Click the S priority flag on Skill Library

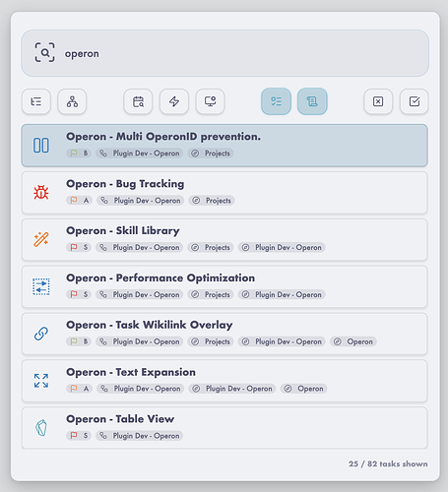click(x=79, y=247)
